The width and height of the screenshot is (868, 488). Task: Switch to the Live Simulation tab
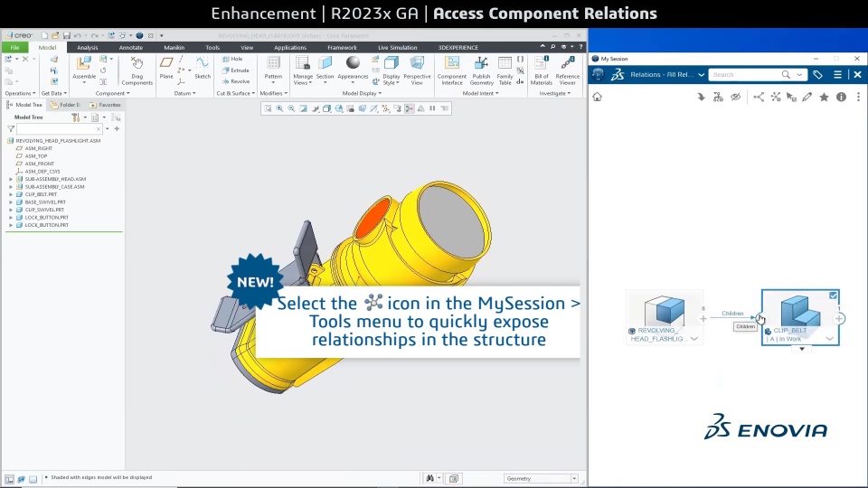pyautogui.click(x=398, y=48)
